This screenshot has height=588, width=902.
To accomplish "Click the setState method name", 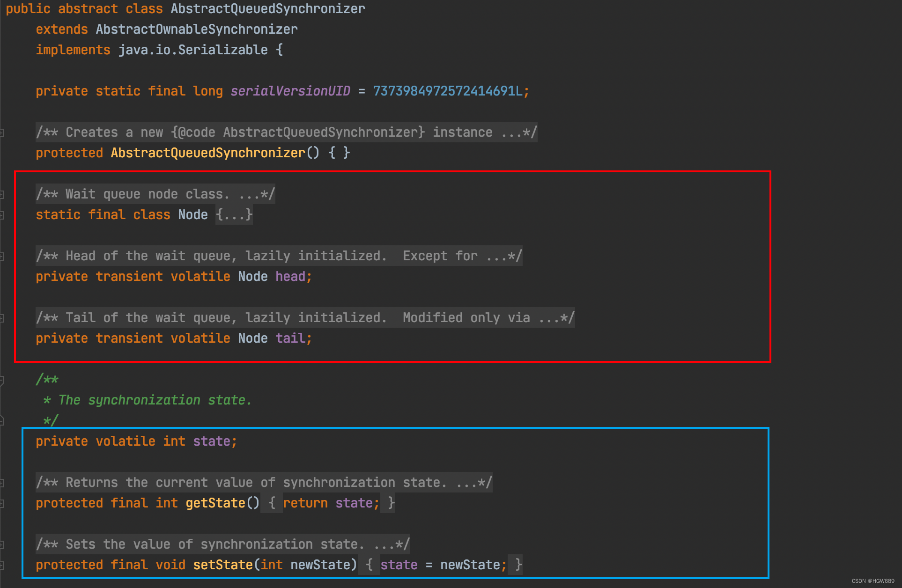I will click(223, 565).
